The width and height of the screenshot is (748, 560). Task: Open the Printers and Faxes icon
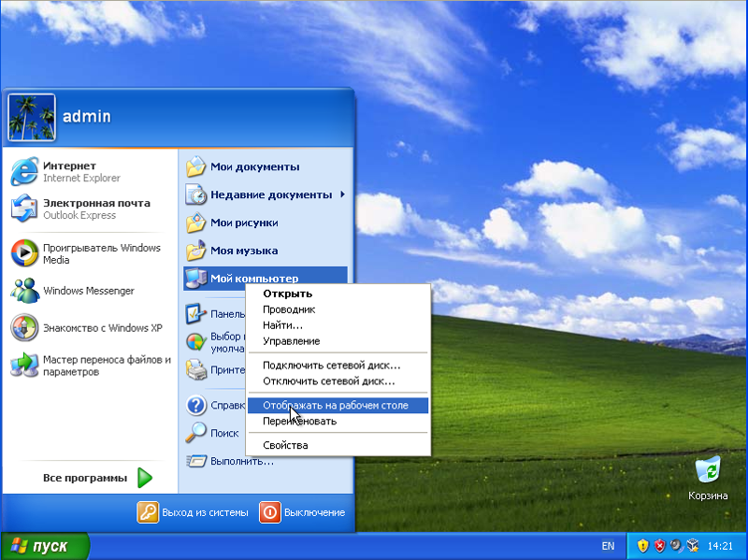(x=195, y=369)
